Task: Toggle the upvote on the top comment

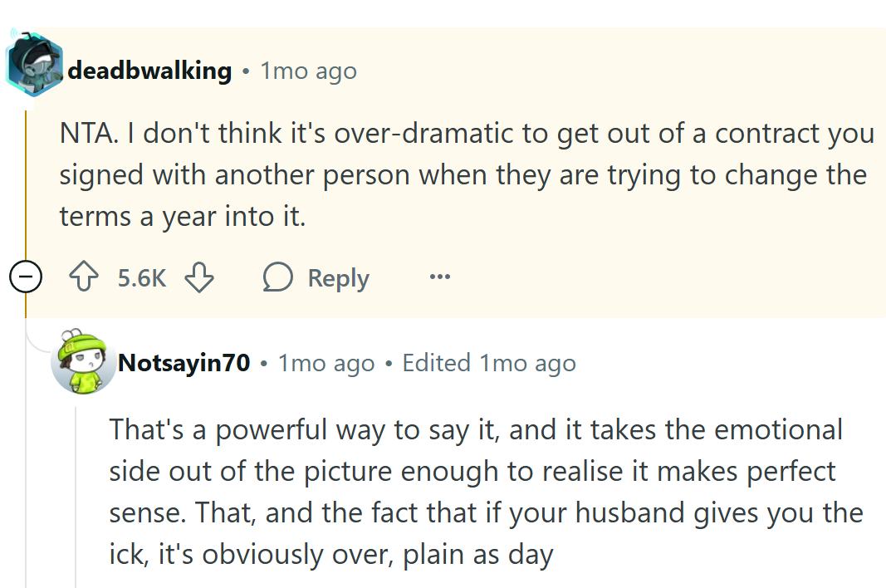Action: 83,277
